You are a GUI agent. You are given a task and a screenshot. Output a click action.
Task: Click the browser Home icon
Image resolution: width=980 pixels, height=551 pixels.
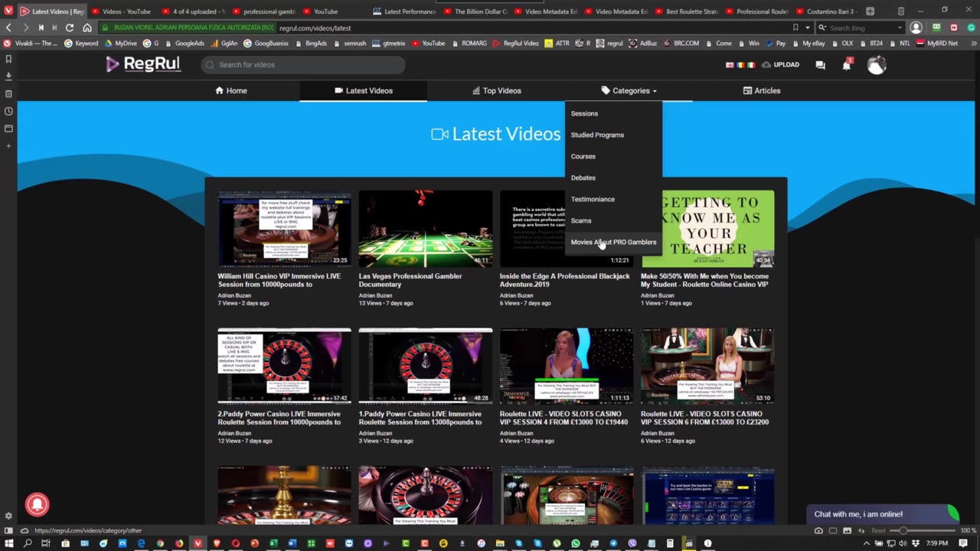[87, 28]
